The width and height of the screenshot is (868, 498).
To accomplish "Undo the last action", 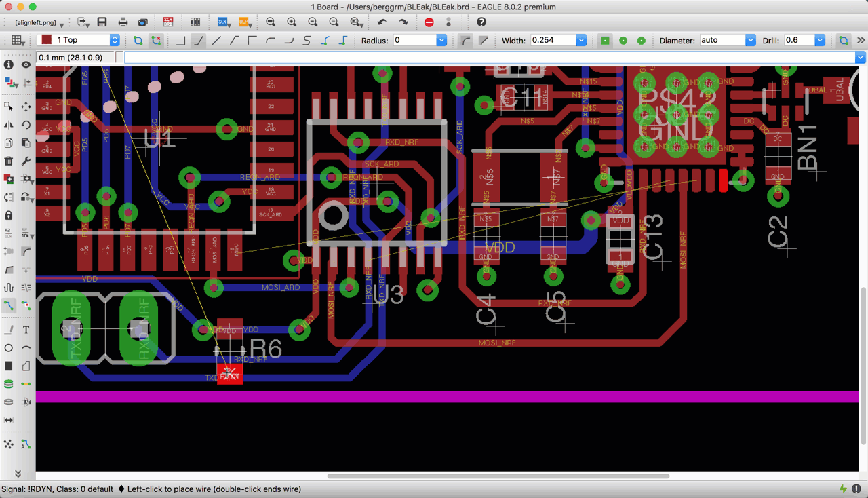I will 380,22.
